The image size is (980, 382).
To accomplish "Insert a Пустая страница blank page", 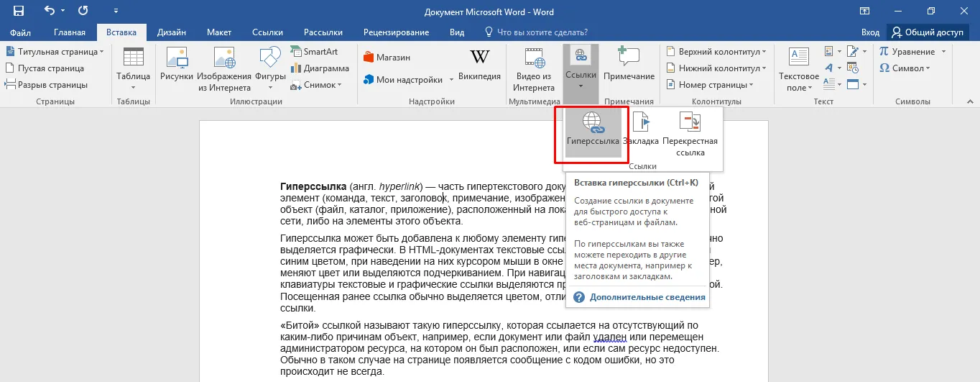I will coord(45,68).
